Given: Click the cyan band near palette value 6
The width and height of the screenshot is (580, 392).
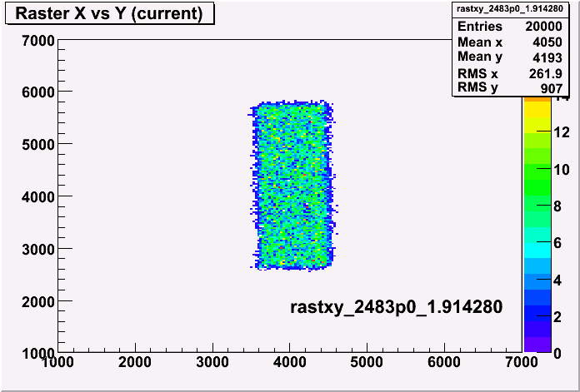Looking at the screenshot, I should click(x=537, y=251).
